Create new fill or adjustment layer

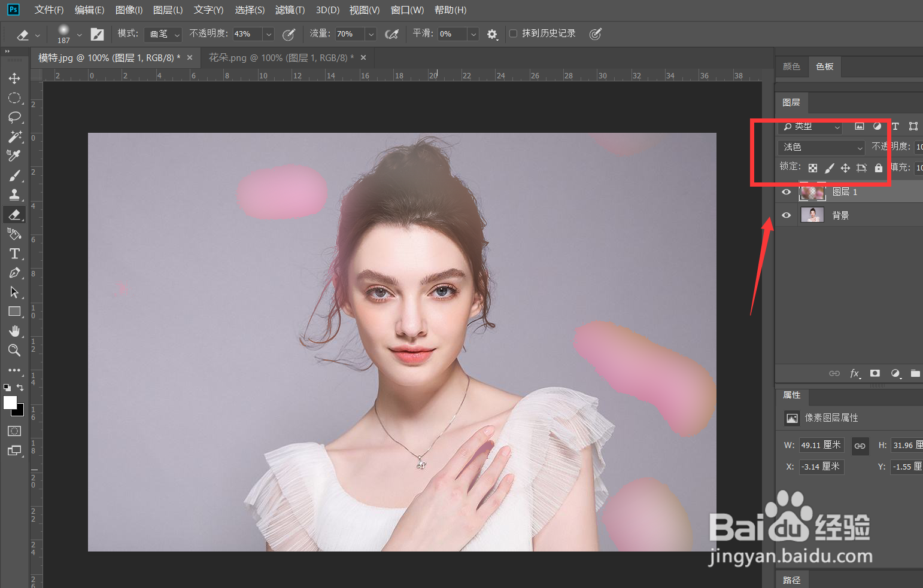pyautogui.click(x=895, y=373)
